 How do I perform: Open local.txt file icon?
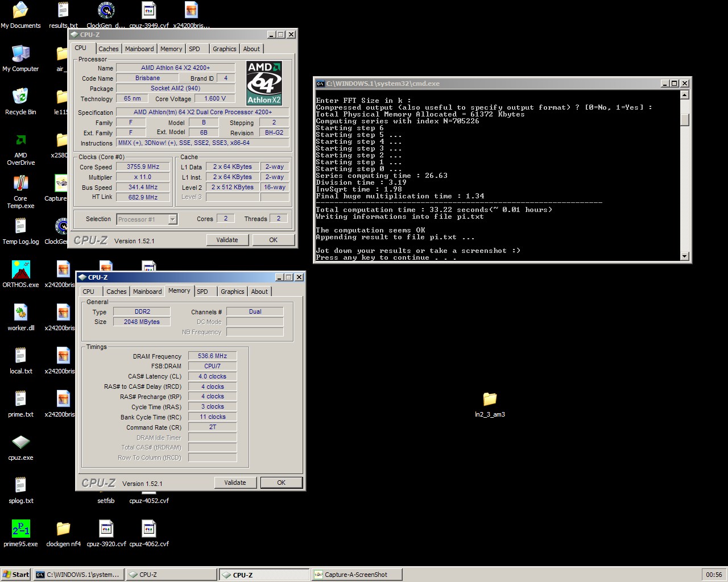pyautogui.click(x=20, y=361)
